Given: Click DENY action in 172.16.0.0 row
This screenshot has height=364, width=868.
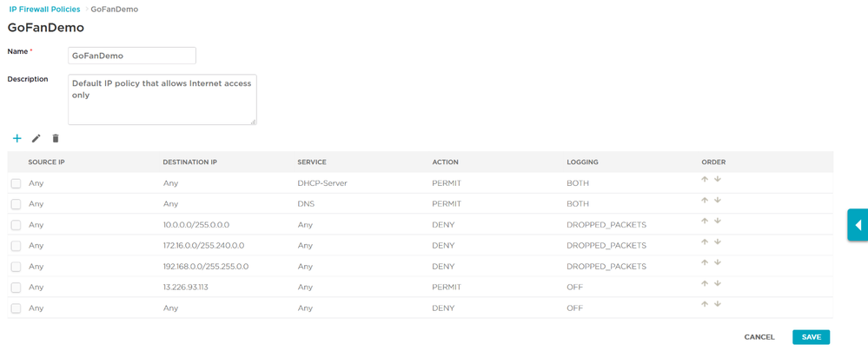Looking at the screenshot, I should (x=443, y=246).
